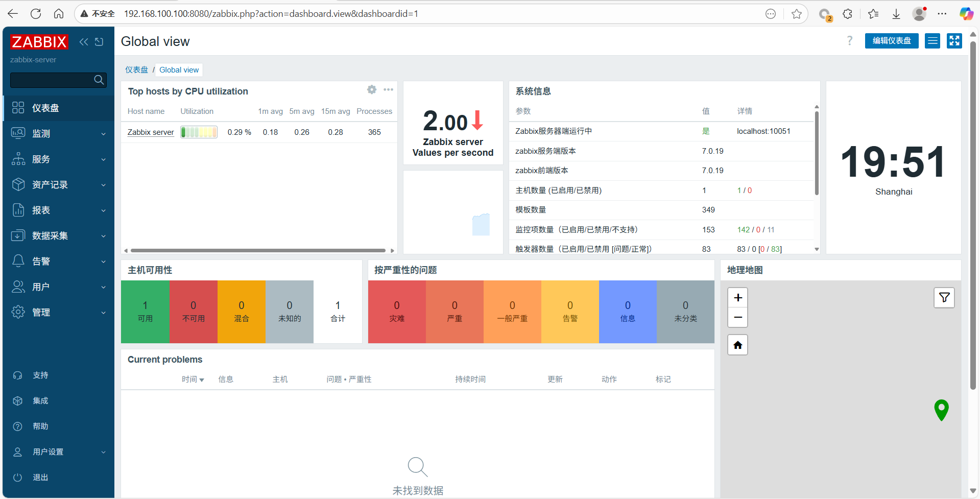980x499 pixels.
Task: Open the Global view breadcrumb link
Action: [179, 70]
